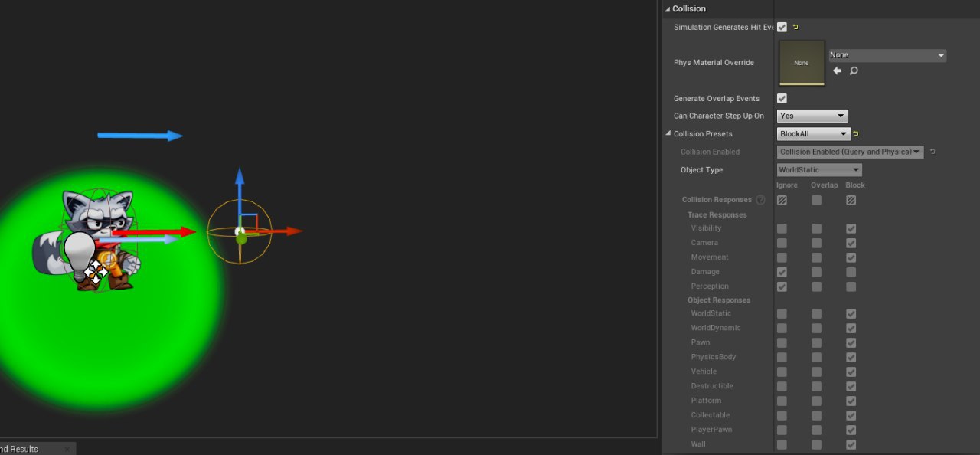Screen dimensions: 980x455
Task: Check Overlap for Vehicle object response
Action: tap(816, 372)
